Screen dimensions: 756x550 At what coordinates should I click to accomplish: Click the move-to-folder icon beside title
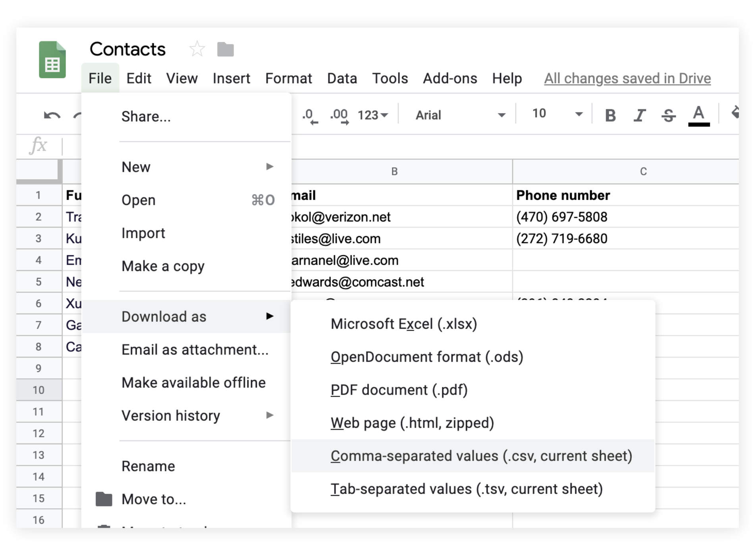coord(226,49)
